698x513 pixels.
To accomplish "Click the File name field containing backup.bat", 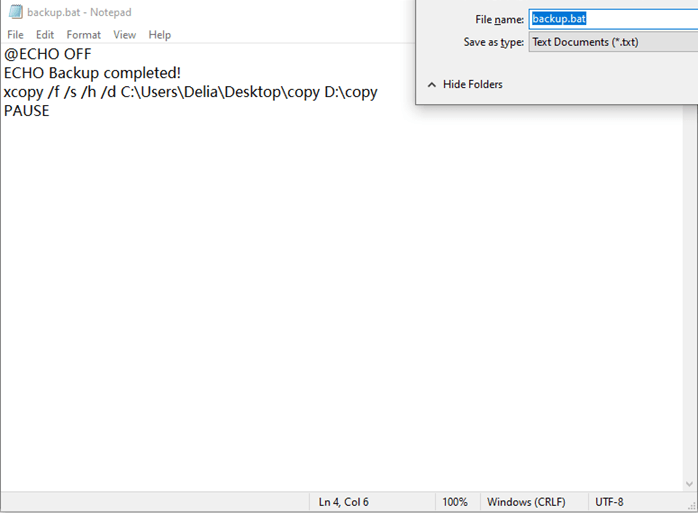I will click(612, 19).
